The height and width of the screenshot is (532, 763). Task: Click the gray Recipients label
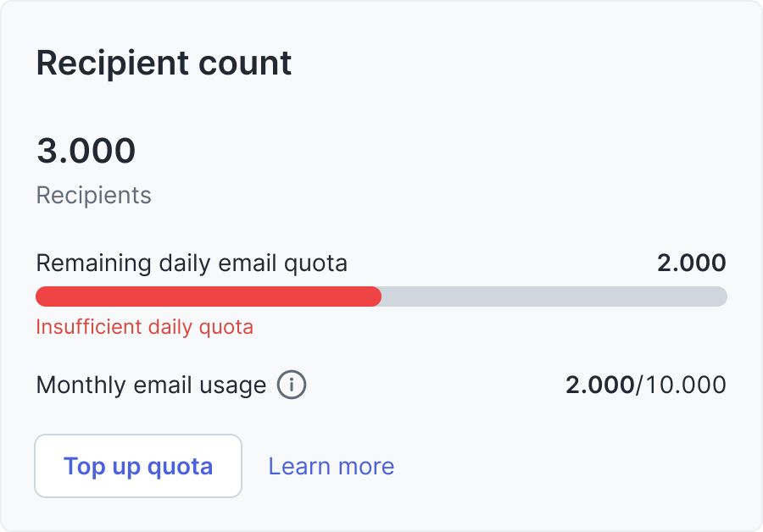[93, 196]
